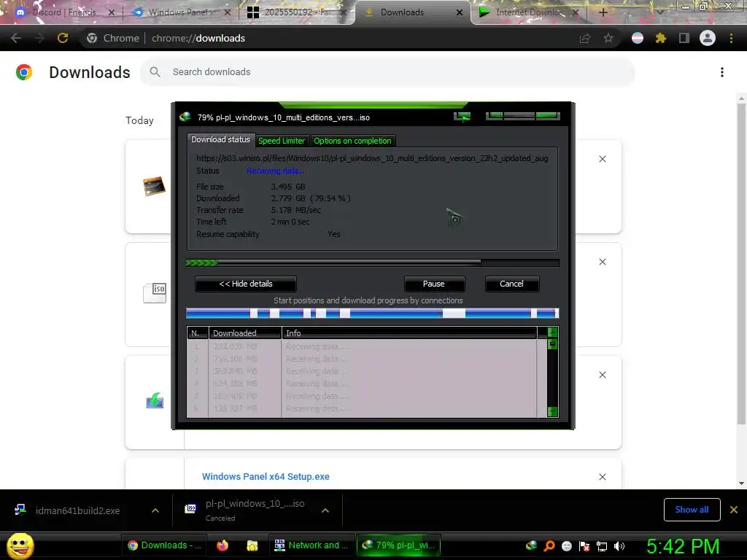Switch to Internet Download browser tab
The height and width of the screenshot is (560, 747).
point(528,12)
